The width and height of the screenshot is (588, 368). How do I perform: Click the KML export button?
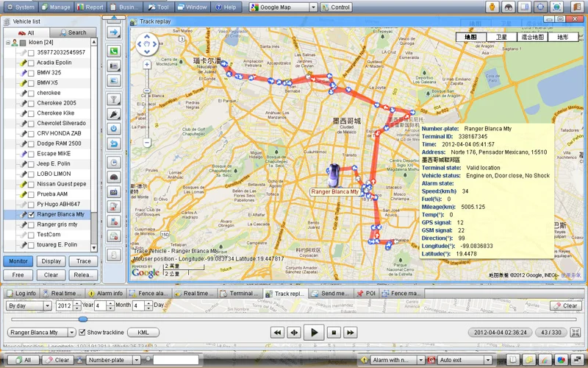pyautogui.click(x=143, y=333)
